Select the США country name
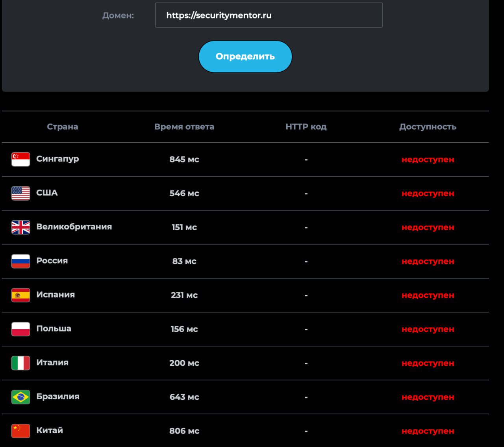 47,193
